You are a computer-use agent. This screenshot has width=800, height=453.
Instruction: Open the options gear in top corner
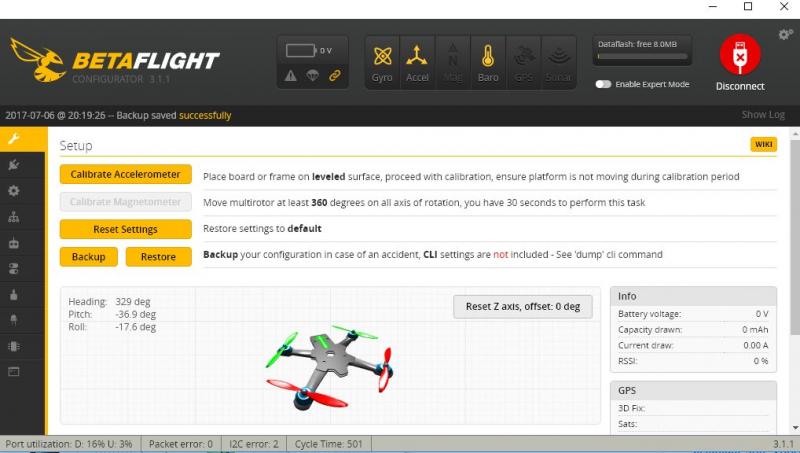785,34
